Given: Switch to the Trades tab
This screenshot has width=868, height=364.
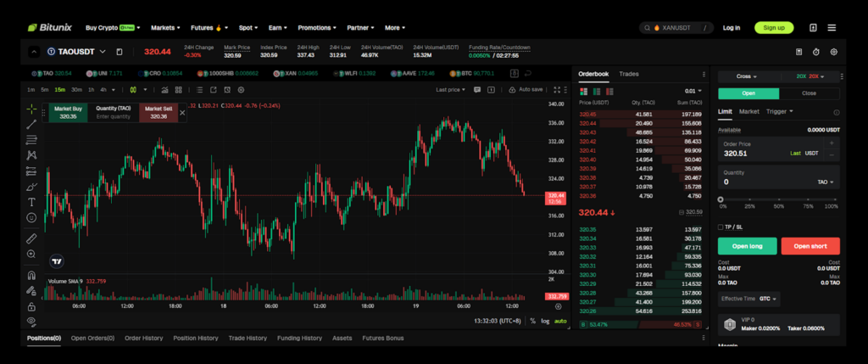Looking at the screenshot, I should [629, 74].
